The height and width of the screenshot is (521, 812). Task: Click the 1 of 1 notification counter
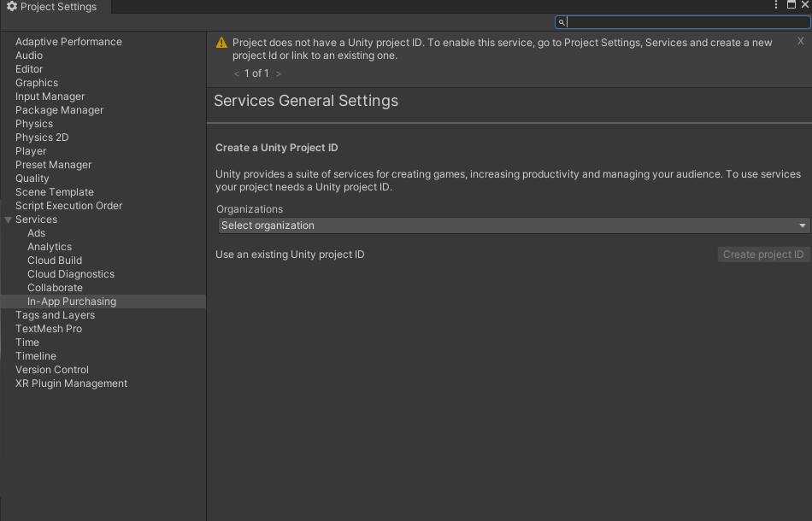coord(257,74)
